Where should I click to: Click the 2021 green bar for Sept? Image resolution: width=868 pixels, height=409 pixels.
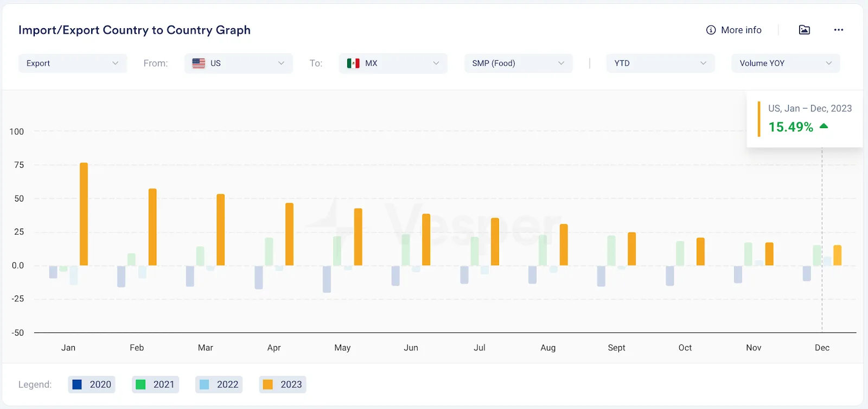point(611,250)
